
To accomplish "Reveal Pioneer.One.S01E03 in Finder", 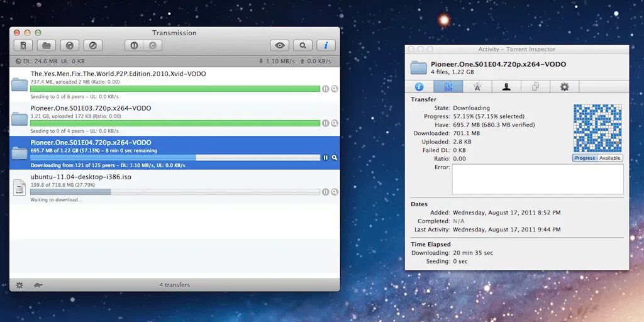I will (x=335, y=123).
